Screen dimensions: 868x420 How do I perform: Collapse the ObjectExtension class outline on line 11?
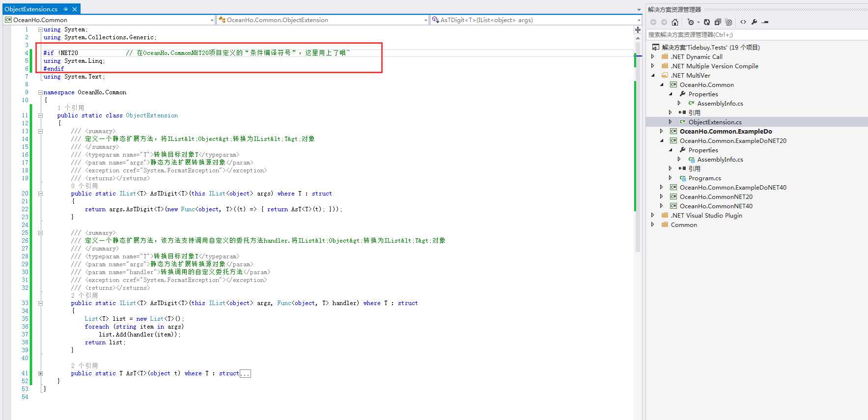coord(40,115)
